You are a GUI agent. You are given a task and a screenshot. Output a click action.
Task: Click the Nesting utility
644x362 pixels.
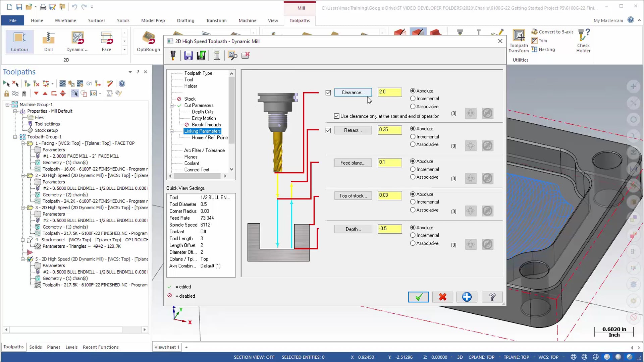(x=543, y=49)
